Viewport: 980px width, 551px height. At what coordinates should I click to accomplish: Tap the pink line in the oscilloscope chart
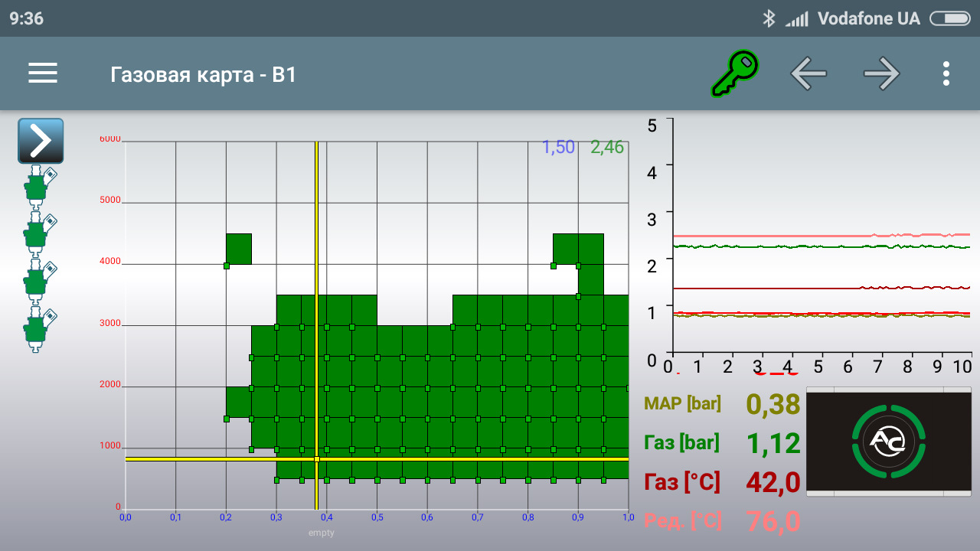(x=820, y=236)
